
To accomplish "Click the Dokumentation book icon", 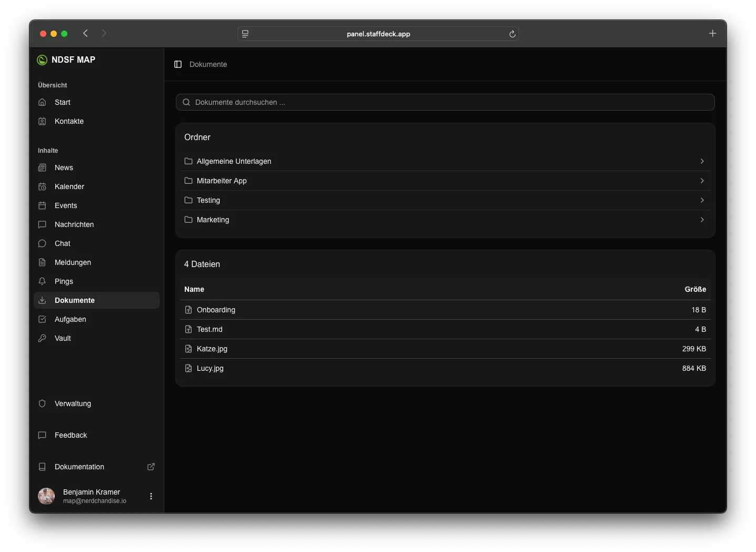I will click(42, 467).
